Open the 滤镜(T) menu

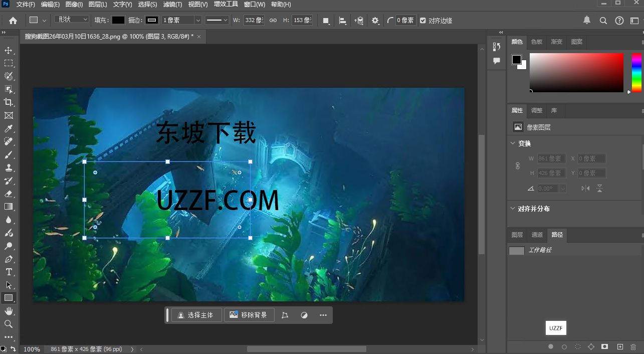point(172,5)
